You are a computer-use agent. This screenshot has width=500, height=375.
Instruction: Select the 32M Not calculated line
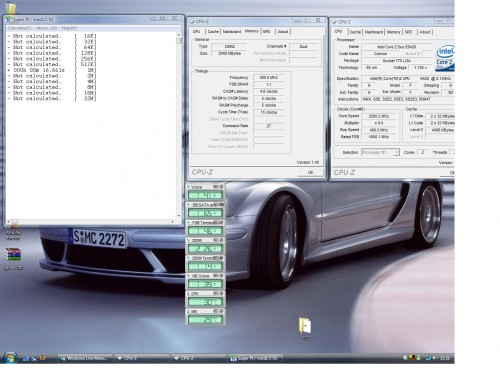[52, 99]
